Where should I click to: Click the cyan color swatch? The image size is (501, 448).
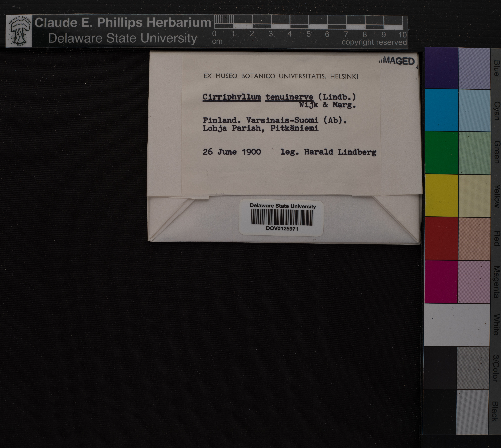point(441,110)
